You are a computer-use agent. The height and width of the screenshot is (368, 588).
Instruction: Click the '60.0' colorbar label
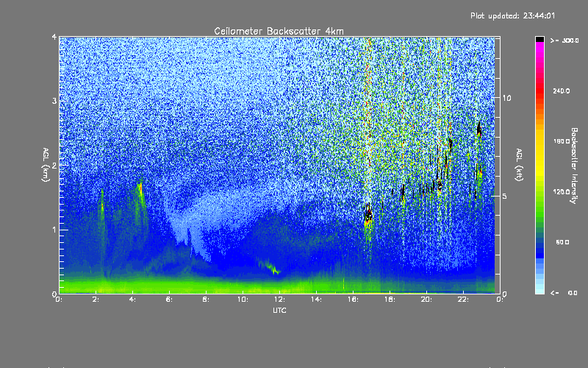click(x=562, y=242)
